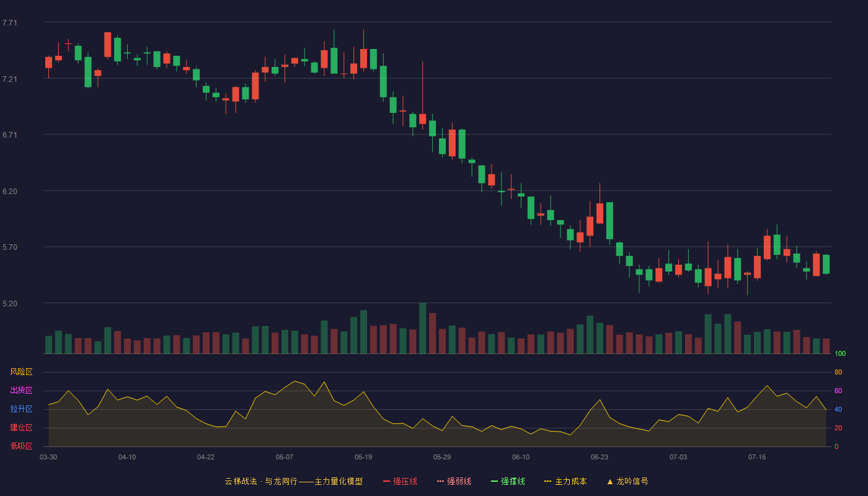This screenshot has height=496, width=868.
Task: Toggle the 强压线 legend series
Action: click(x=400, y=481)
